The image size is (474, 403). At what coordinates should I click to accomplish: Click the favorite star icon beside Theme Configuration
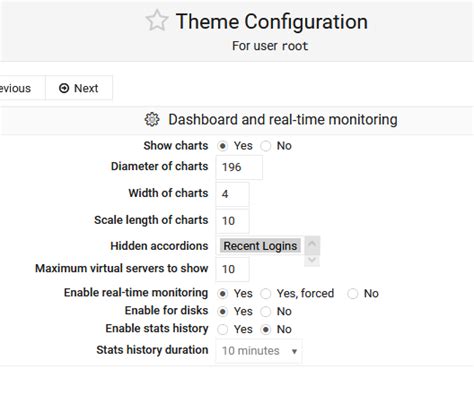coord(157,21)
